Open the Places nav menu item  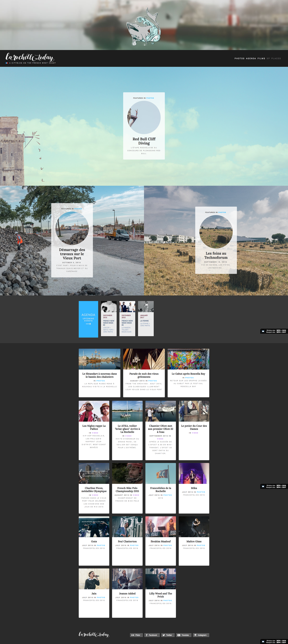click(x=276, y=59)
